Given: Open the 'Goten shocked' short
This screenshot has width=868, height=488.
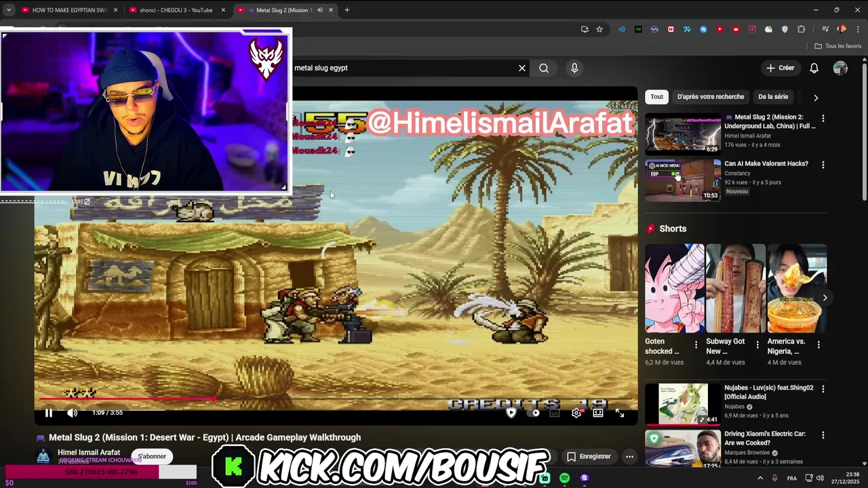Looking at the screenshot, I should 674,289.
